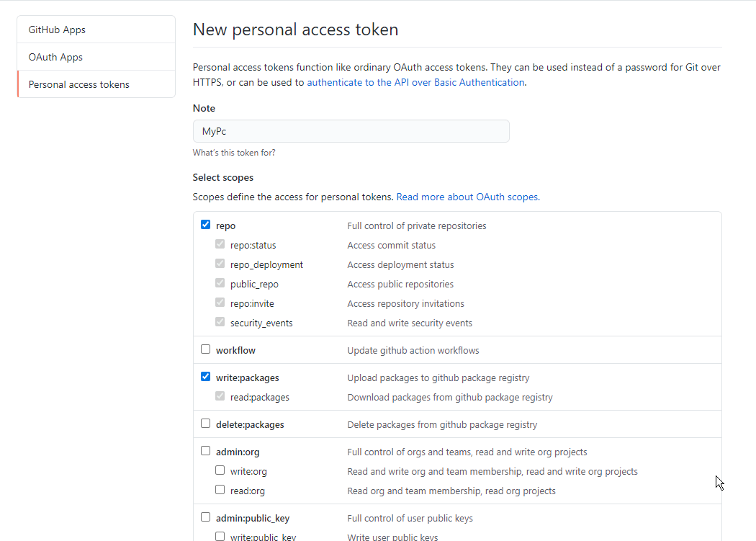This screenshot has height=541, width=756.
Task: Select the read:org scope checkbox
Action: 220,490
